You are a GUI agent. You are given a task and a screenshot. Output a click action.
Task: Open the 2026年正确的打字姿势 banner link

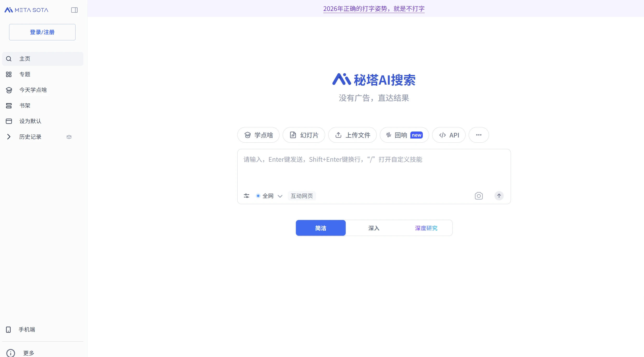(x=374, y=9)
